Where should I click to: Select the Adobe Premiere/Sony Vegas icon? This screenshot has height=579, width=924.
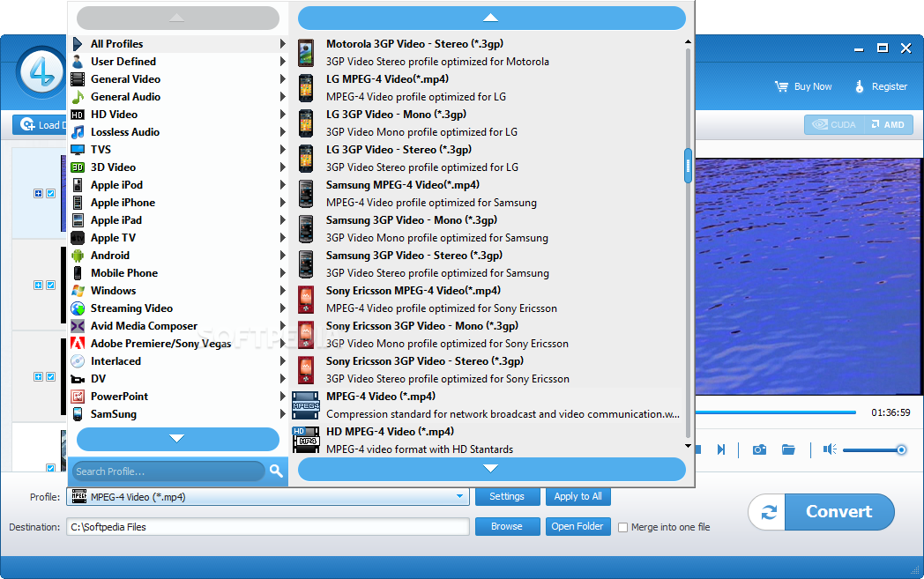pos(78,344)
